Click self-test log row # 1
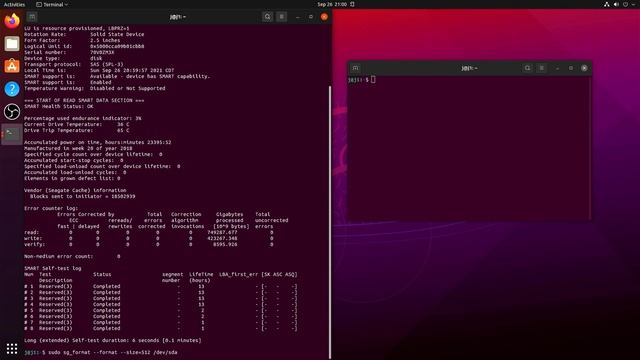The height and width of the screenshot is (360, 640). pos(161,286)
